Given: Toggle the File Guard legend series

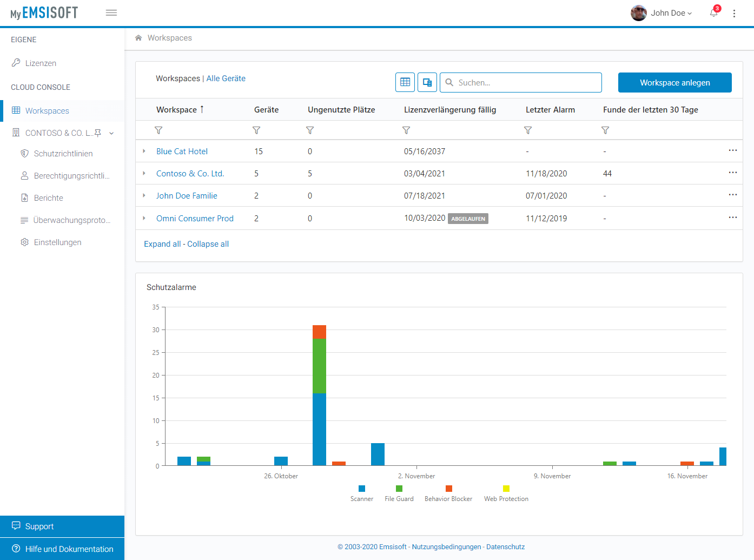Looking at the screenshot, I should point(399,494).
